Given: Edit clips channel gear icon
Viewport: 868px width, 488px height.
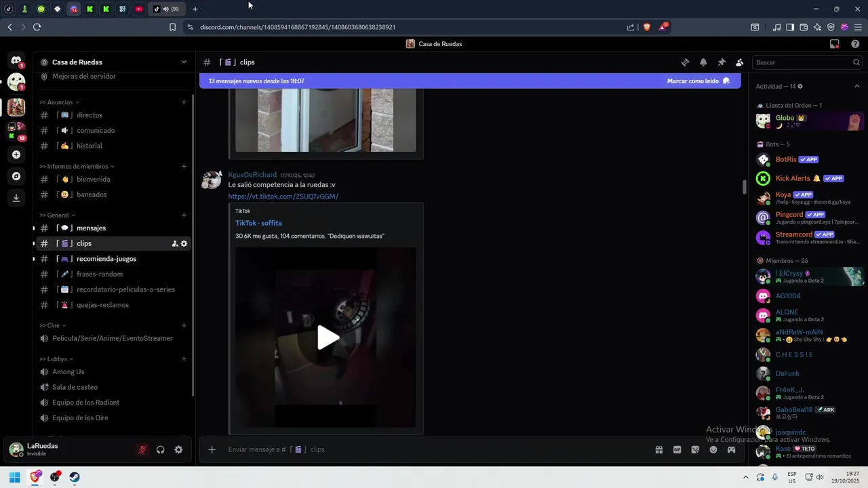Looking at the screenshot, I should (184, 243).
